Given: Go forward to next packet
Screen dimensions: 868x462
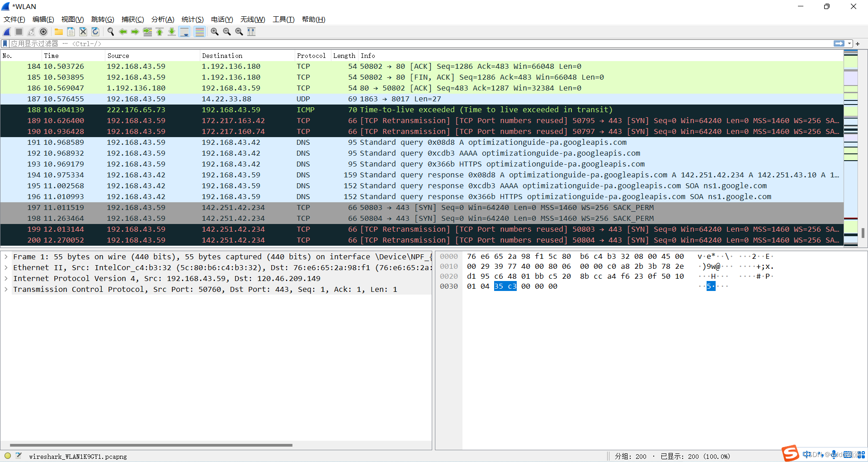Looking at the screenshot, I should click(x=135, y=32).
